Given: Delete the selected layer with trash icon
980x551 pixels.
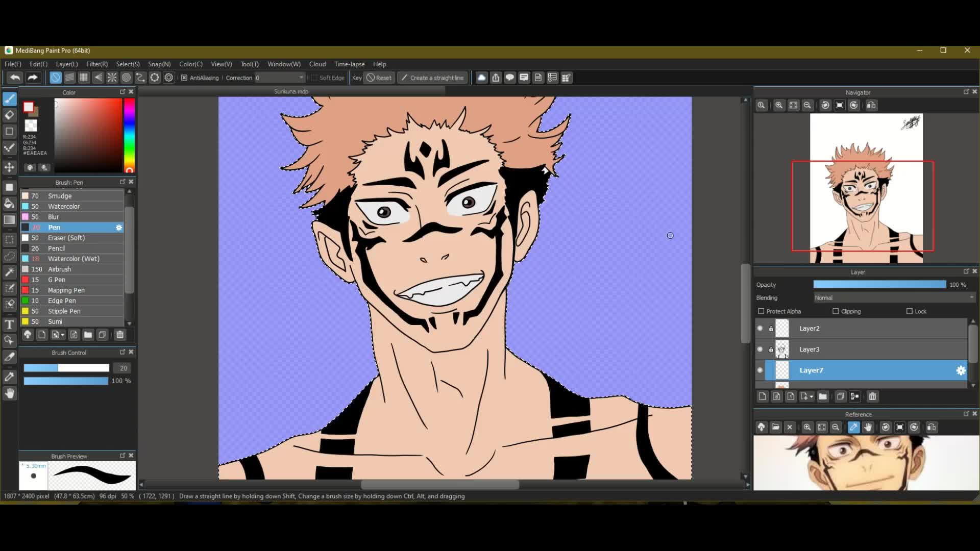Looking at the screenshot, I should [x=872, y=396].
